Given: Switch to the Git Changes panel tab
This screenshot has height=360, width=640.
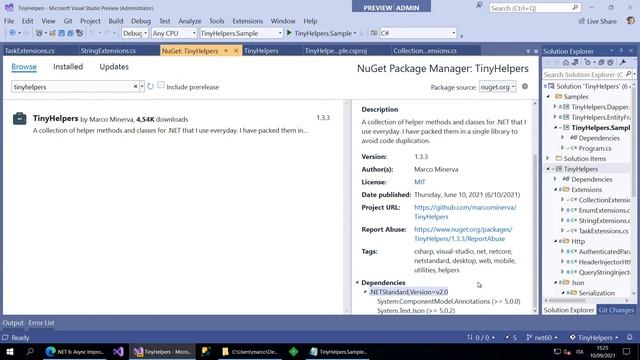Looking at the screenshot, I should pyautogui.click(x=616, y=310).
